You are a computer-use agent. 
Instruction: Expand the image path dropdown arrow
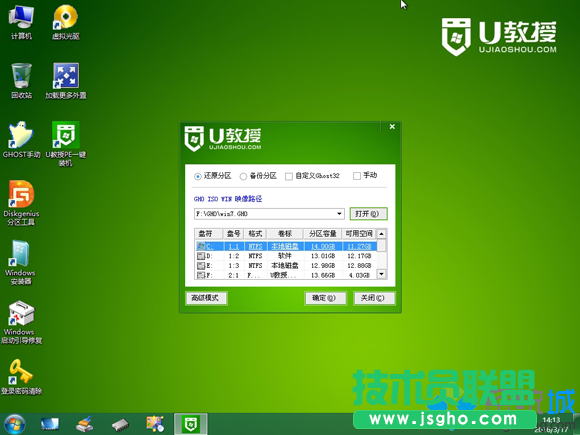[339, 214]
